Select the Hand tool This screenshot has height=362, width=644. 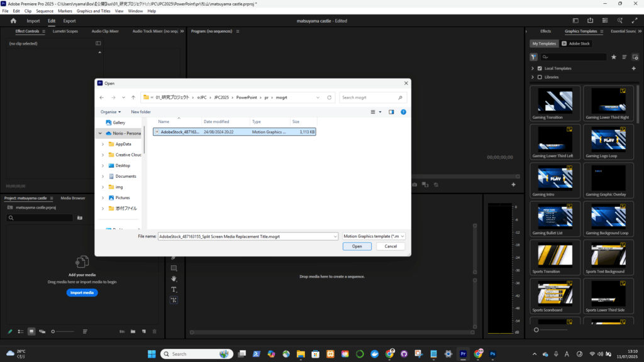coord(174,278)
